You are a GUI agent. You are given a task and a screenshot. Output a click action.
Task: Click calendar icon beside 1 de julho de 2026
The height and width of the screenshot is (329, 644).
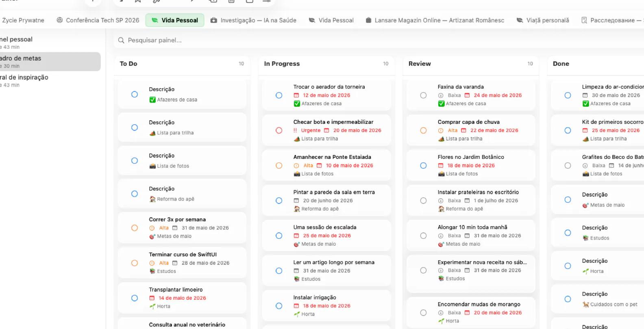tap(467, 201)
